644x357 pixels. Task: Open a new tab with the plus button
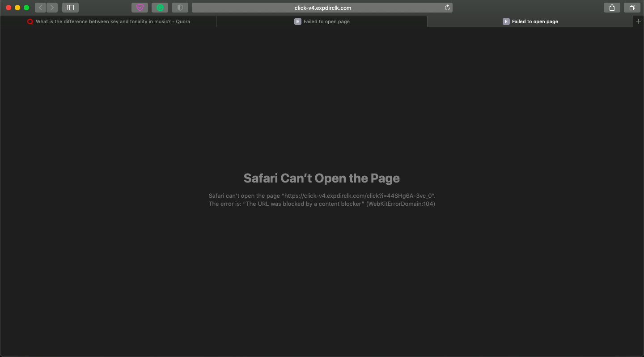pyautogui.click(x=639, y=21)
